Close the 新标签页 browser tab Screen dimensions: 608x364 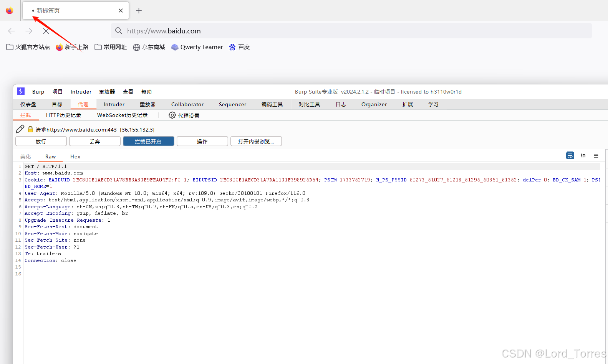pos(121,11)
